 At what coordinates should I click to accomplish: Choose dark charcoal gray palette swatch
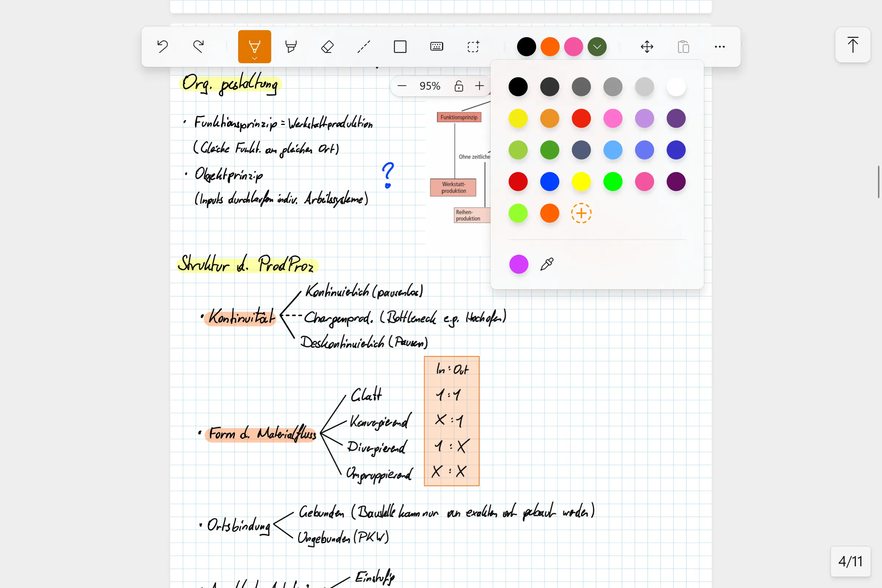(x=549, y=87)
